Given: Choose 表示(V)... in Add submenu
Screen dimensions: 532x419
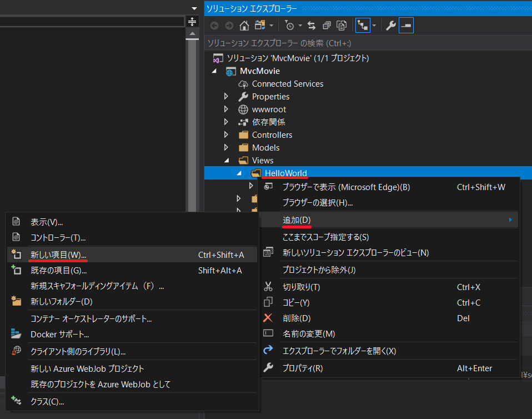Looking at the screenshot, I should tap(132, 222).
